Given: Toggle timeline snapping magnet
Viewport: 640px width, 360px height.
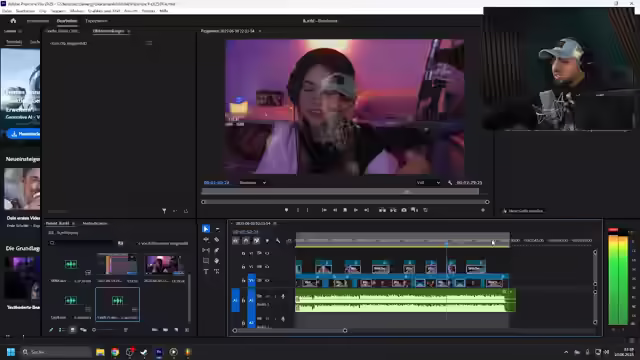Looking at the screenshot, I should click(x=246, y=241).
